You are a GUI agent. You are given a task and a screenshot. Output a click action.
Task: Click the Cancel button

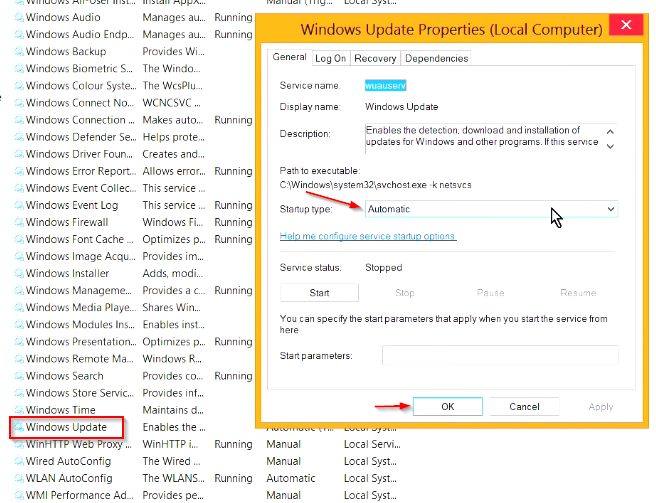coord(524,407)
